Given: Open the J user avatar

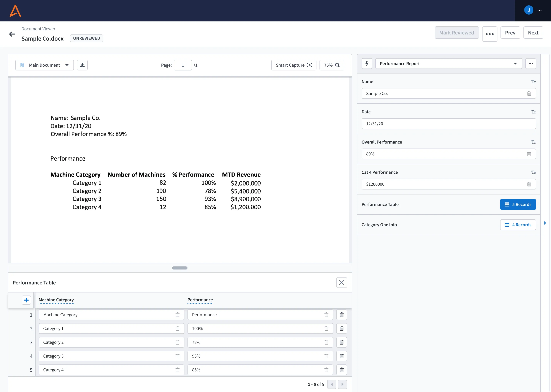Looking at the screenshot, I should 529,10.
